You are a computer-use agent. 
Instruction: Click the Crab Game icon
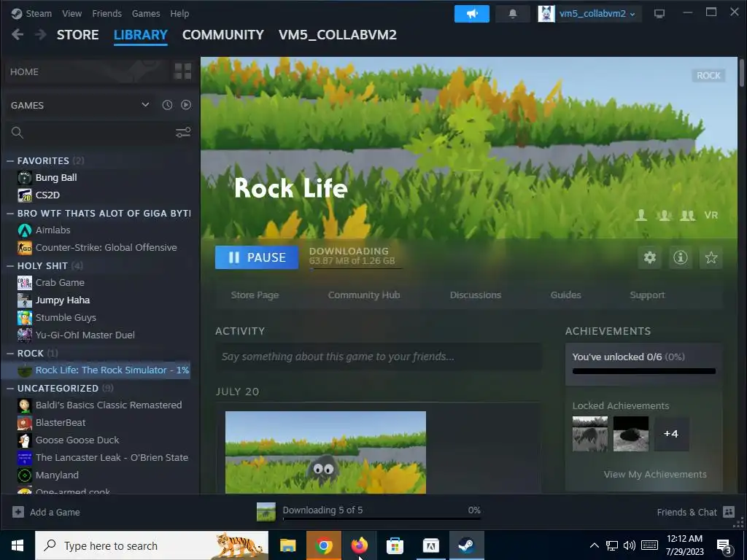25,283
